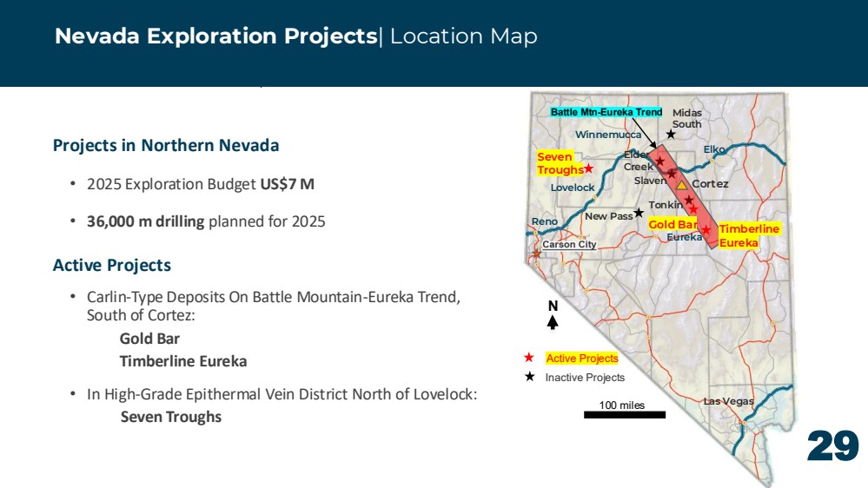This screenshot has height=488, width=868.
Task: Click the Nevada Exploration Projects title
Action: pos(215,36)
